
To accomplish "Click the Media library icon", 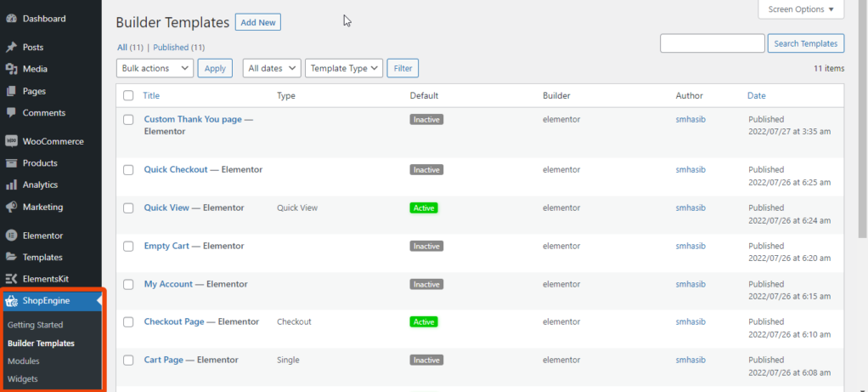I will [x=11, y=69].
